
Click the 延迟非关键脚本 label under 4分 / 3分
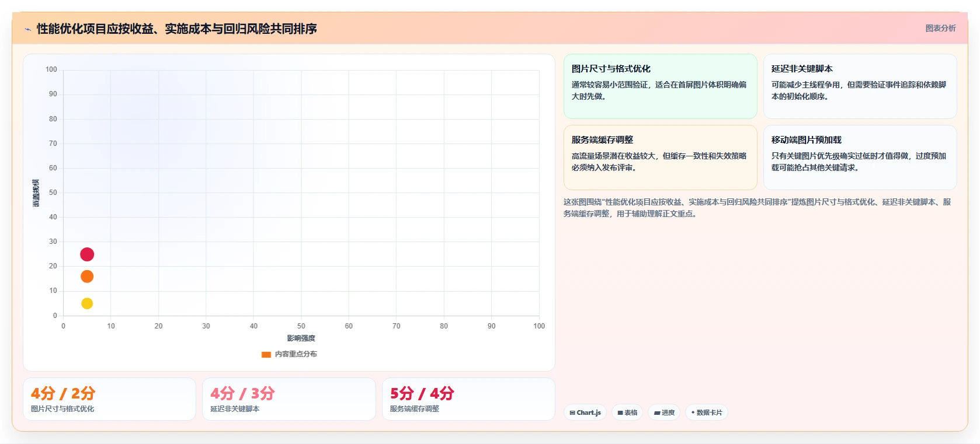pyautogui.click(x=235, y=409)
